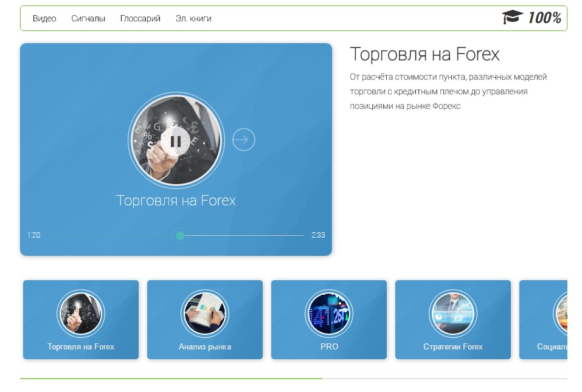The height and width of the screenshot is (392, 582).
Task: Select the Анализ рынка course card
Action: pyautogui.click(x=205, y=320)
